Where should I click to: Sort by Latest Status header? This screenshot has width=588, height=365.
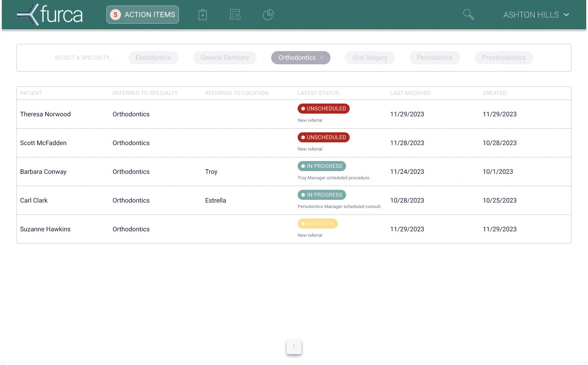pos(318,93)
